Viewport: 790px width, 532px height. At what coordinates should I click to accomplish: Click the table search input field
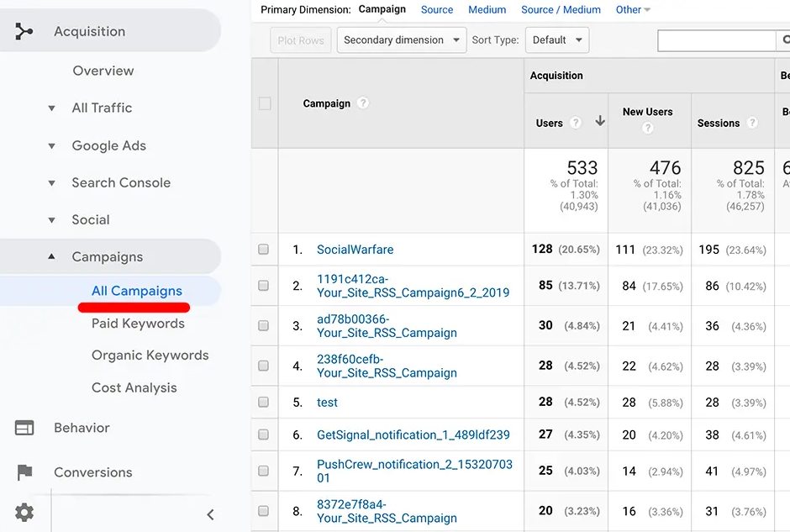[717, 40]
